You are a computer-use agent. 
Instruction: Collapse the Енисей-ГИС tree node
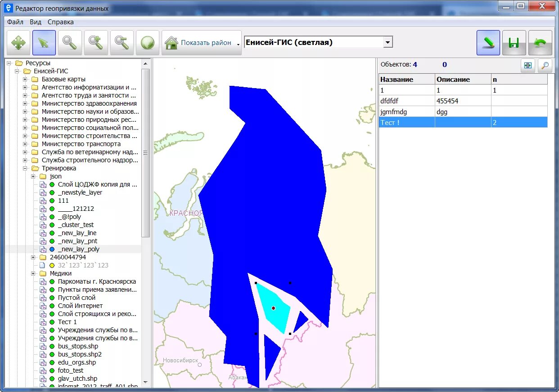pos(17,71)
